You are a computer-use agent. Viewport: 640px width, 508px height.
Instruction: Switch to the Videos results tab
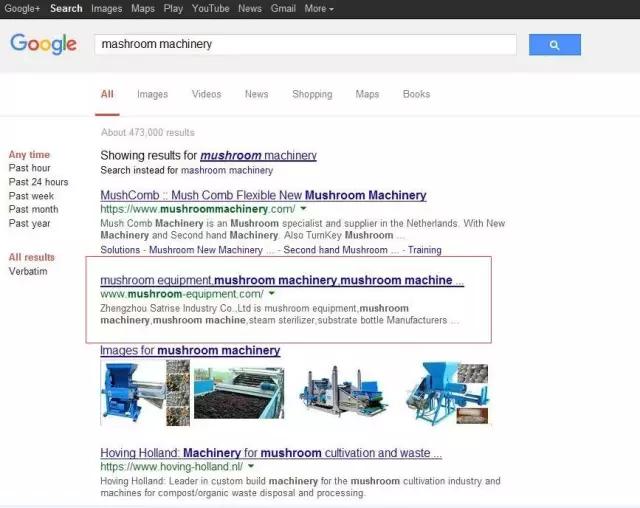pyautogui.click(x=206, y=94)
